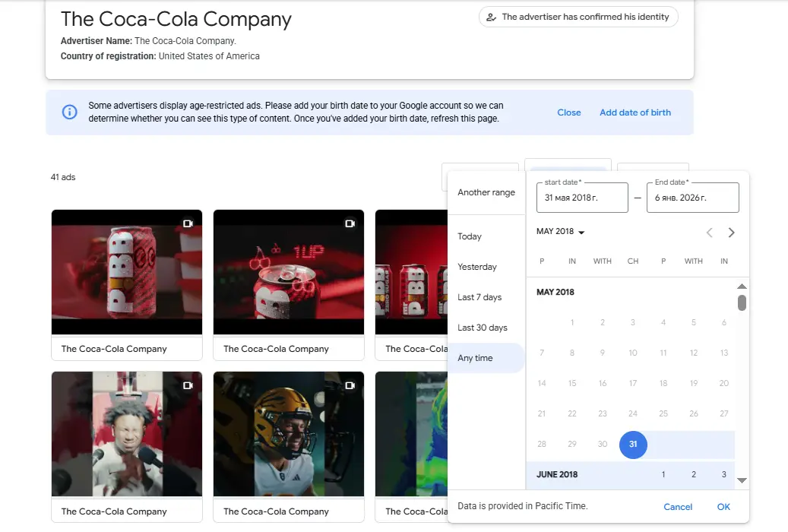
Task: Click the video icon on the 1UP can ad
Action: (x=350, y=223)
